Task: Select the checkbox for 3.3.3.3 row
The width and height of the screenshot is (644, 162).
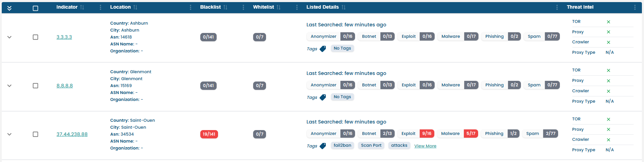Action: pos(35,37)
